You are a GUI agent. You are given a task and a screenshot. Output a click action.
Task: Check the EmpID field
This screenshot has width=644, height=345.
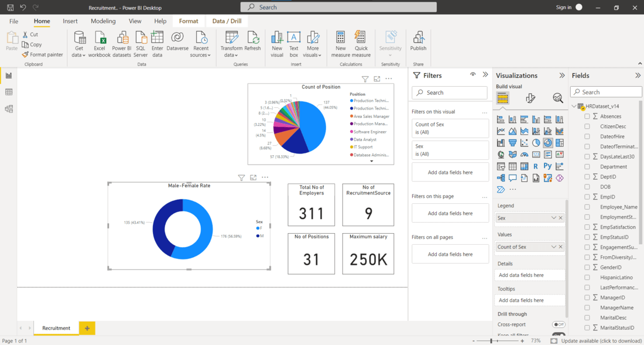pos(587,197)
